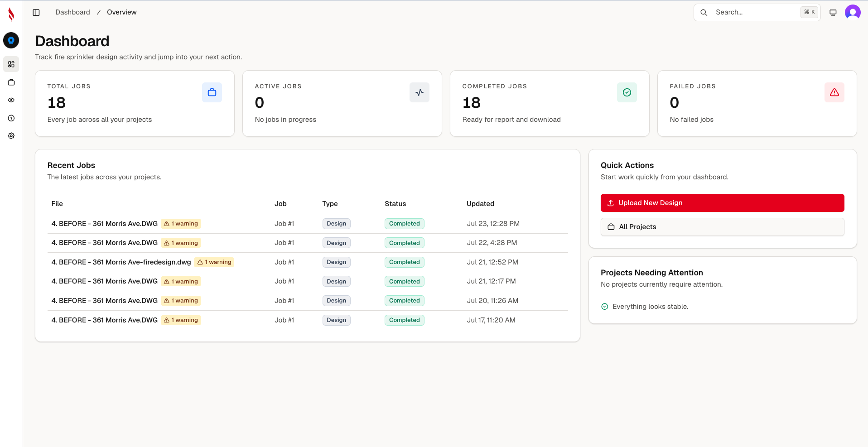
Task: Open the user avatar menu
Action: tap(853, 12)
